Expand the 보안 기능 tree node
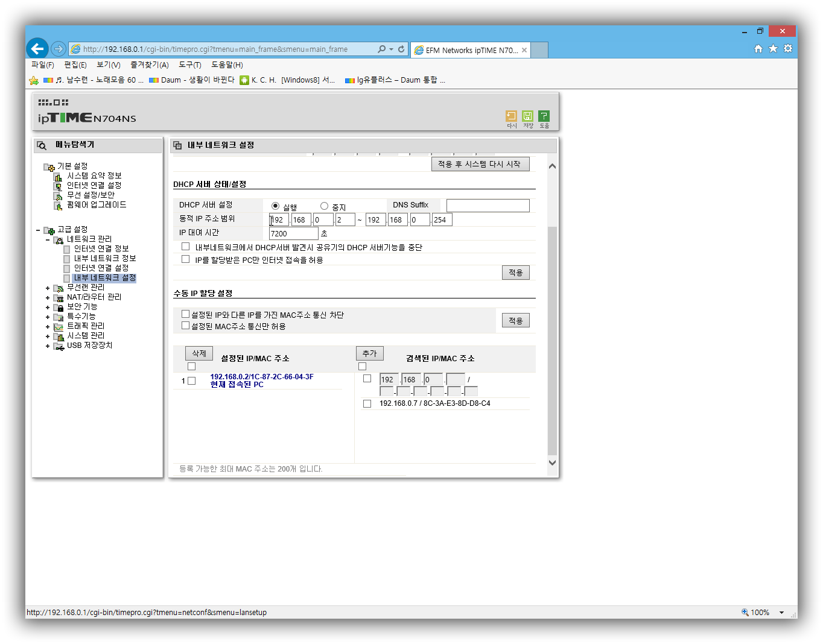 (x=48, y=308)
